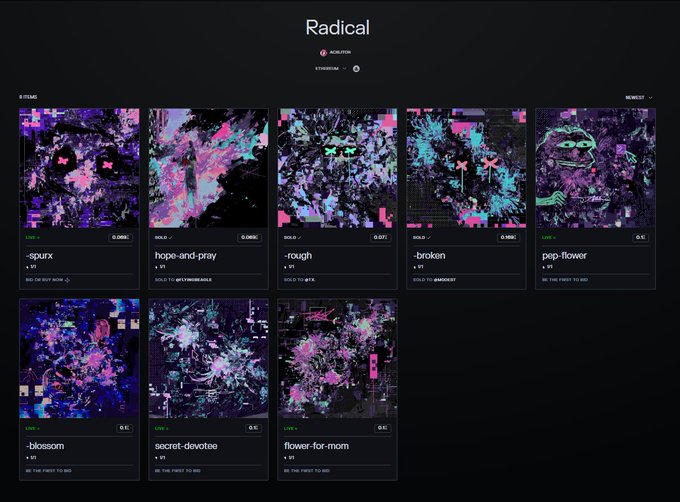Click the pep-flower title text
Screen dimensions: 680x502
coord(564,255)
